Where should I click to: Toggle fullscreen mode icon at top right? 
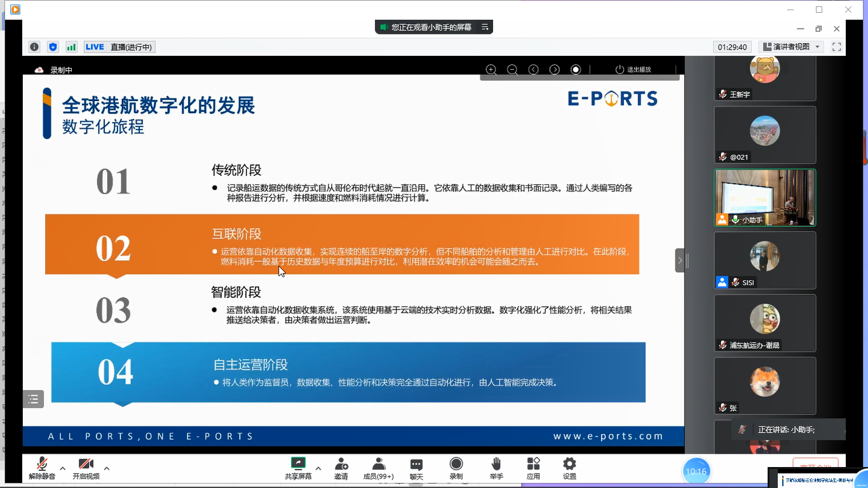pos(836,47)
